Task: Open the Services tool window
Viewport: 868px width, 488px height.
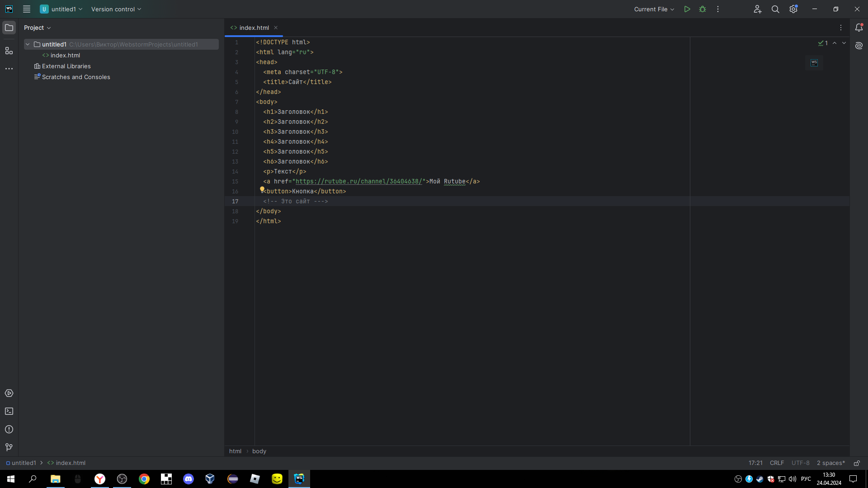Action: [9, 393]
